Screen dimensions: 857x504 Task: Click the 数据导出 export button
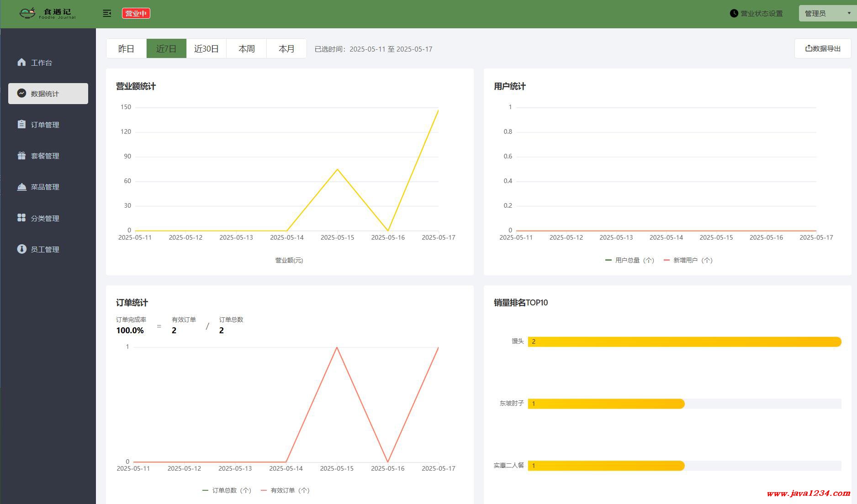822,48
